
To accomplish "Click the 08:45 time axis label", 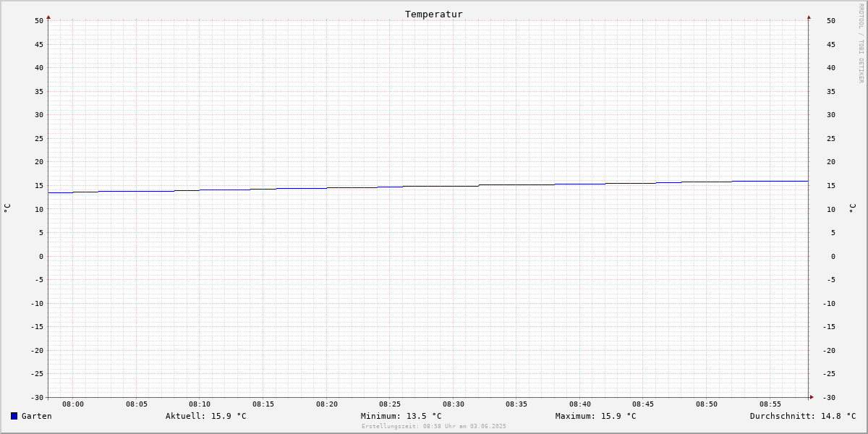I will [x=643, y=404].
